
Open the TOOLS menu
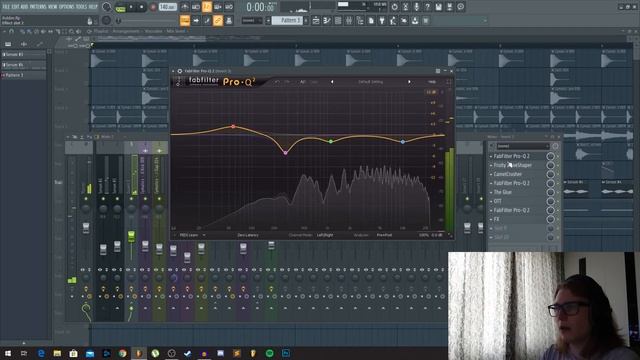coord(82,7)
